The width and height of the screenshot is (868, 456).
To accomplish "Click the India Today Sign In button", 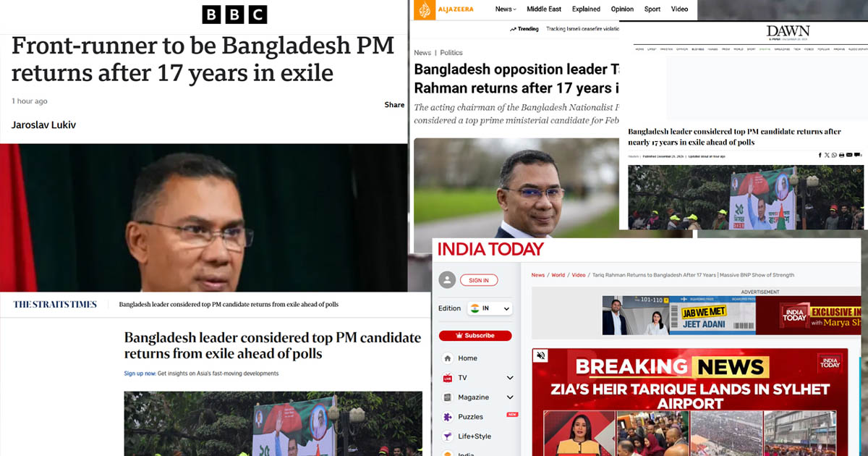I will point(479,280).
